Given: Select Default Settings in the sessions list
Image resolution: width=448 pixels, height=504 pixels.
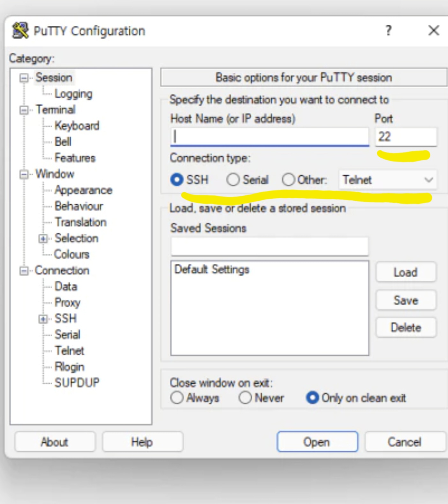Looking at the screenshot, I should pyautogui.click(x=212, y=269).
